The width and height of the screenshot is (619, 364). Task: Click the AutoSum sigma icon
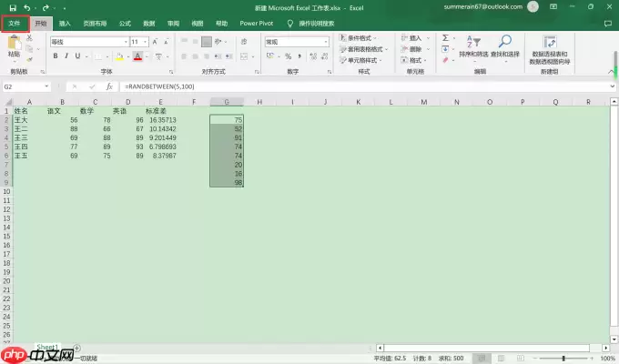(x=445, y=38)
